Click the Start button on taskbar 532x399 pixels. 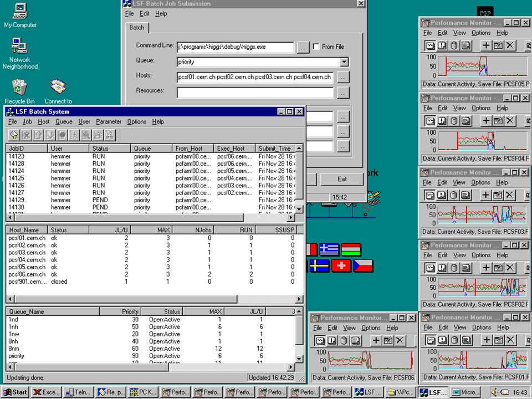pos(15,392)
